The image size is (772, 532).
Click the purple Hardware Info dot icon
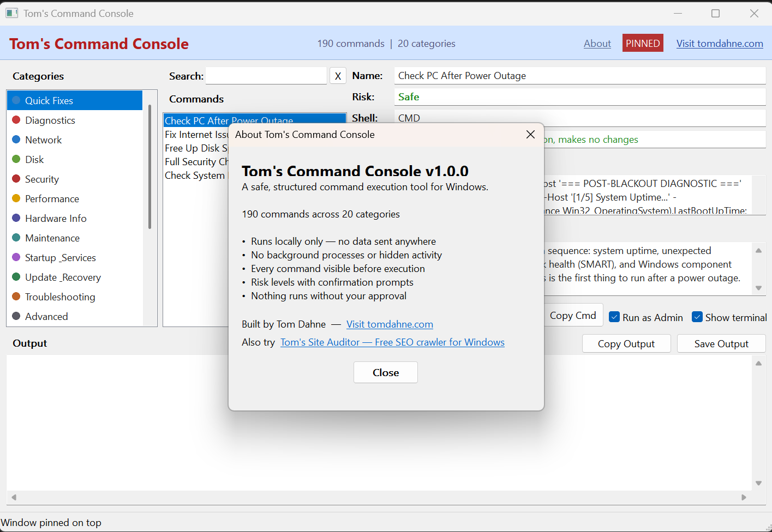(x=17, y=218)
